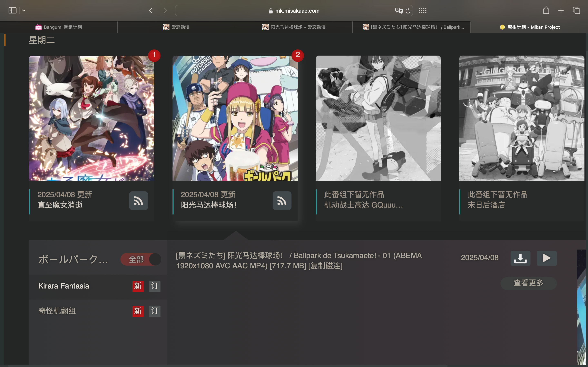The image size is (588, 367).
Task: Open the 机动战士高达 GQuuu poster thumbnail
Action: [378, 118]
